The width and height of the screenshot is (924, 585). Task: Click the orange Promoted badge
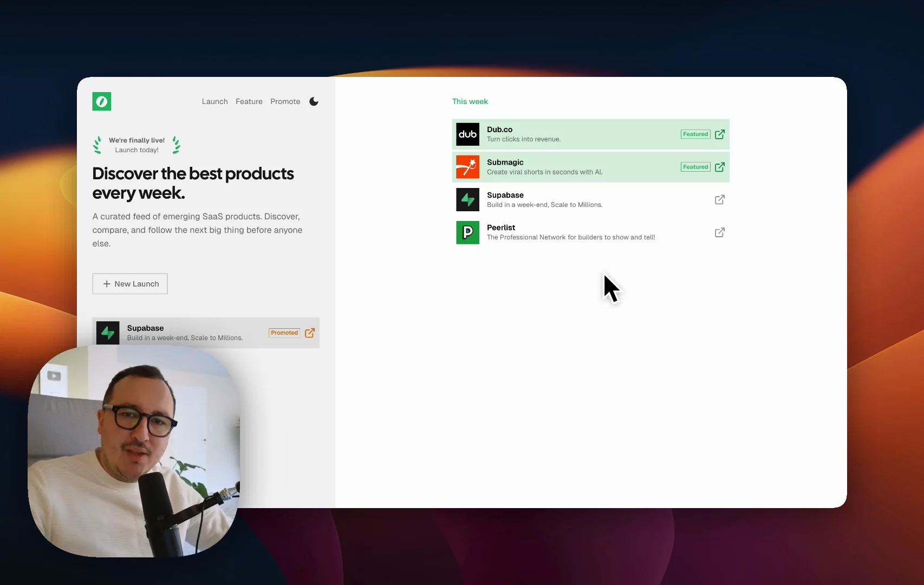tap(284, 333)
